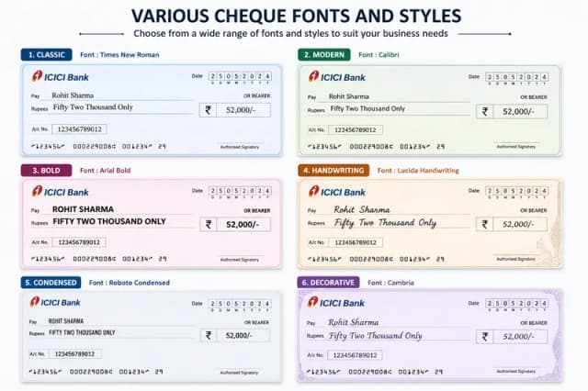588x391 pixels.
Task: Click 'Font : Lucida Handwriting' text
Action: [418, 171]
